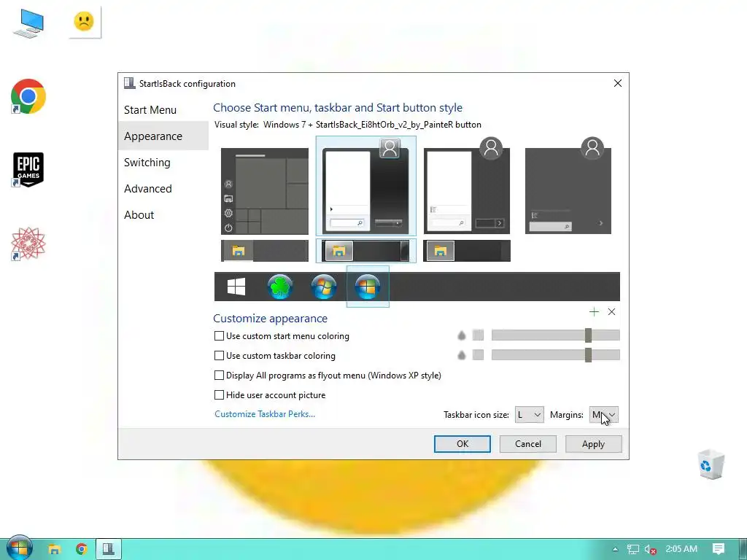Open the red star pattern desktop shortcut
The image size is (747, 560).
(28, 244)
